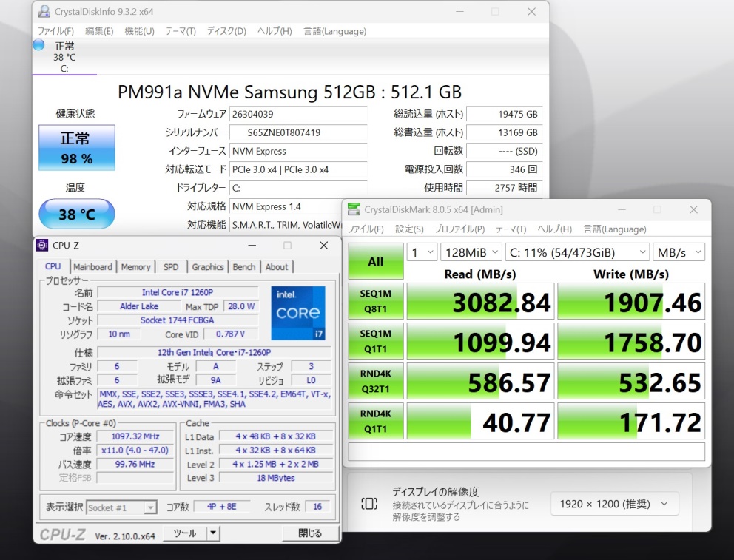
Task: Open the ツール dropdown arrow in CPU-Z
Action: pos(213,533)
